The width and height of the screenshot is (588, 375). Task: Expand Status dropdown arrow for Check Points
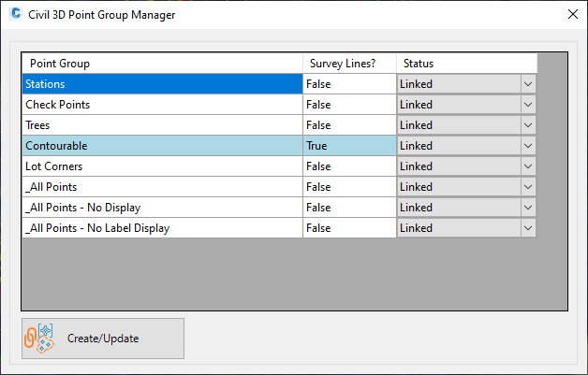(528, 105)
